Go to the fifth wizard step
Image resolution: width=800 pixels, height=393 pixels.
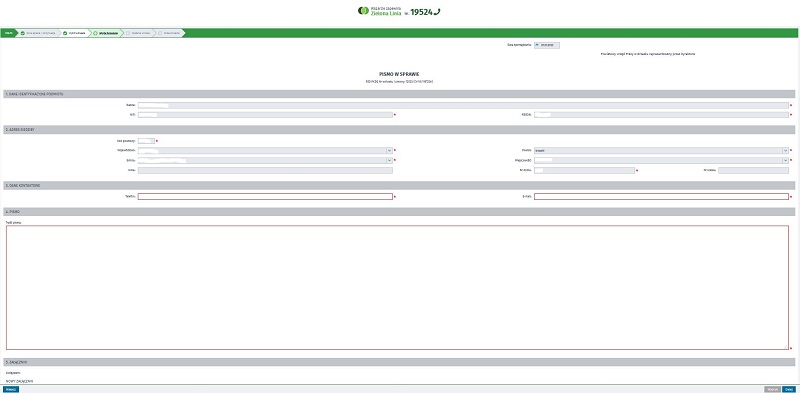point(169,33)
